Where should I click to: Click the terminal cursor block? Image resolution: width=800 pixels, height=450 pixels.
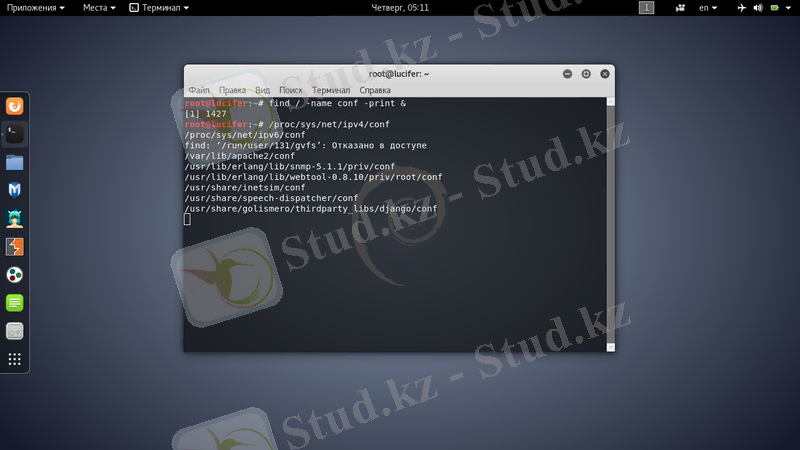(187, 219)
